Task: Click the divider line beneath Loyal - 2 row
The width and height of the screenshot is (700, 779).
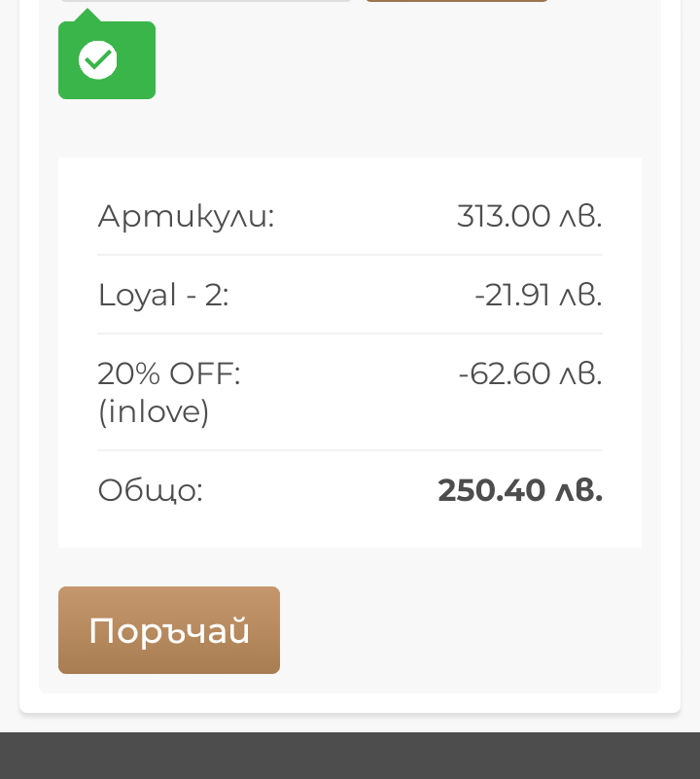Action: [350, 334]
